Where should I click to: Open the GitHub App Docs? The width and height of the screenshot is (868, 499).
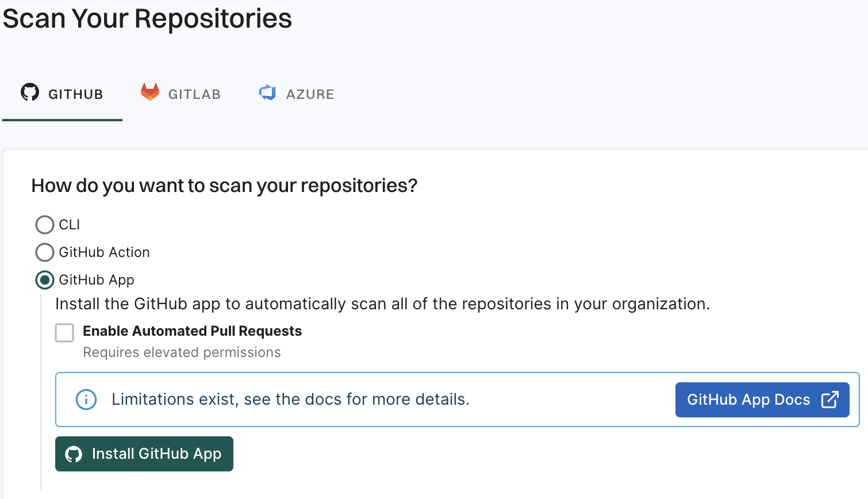click(762, 399)
